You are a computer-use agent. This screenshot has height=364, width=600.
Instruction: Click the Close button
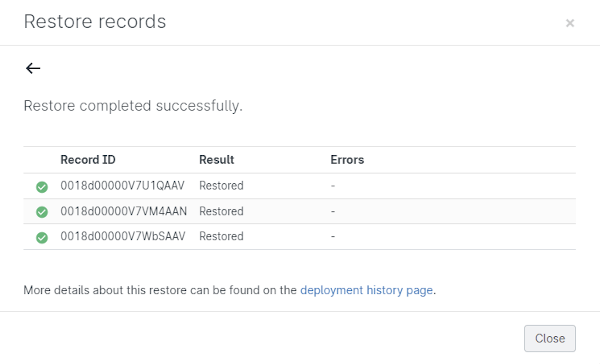[550, 338]
